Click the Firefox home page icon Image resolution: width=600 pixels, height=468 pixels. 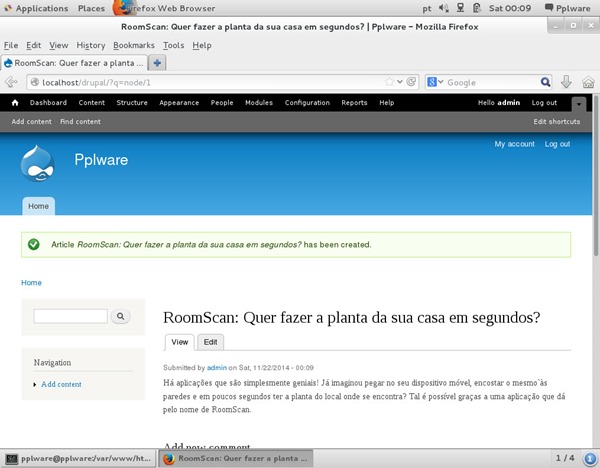588,82
